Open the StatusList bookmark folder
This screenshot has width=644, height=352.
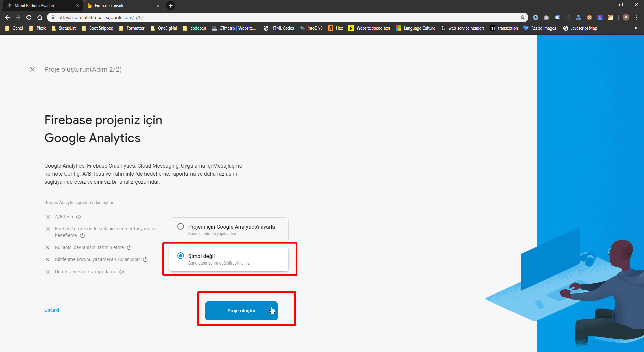64,28
